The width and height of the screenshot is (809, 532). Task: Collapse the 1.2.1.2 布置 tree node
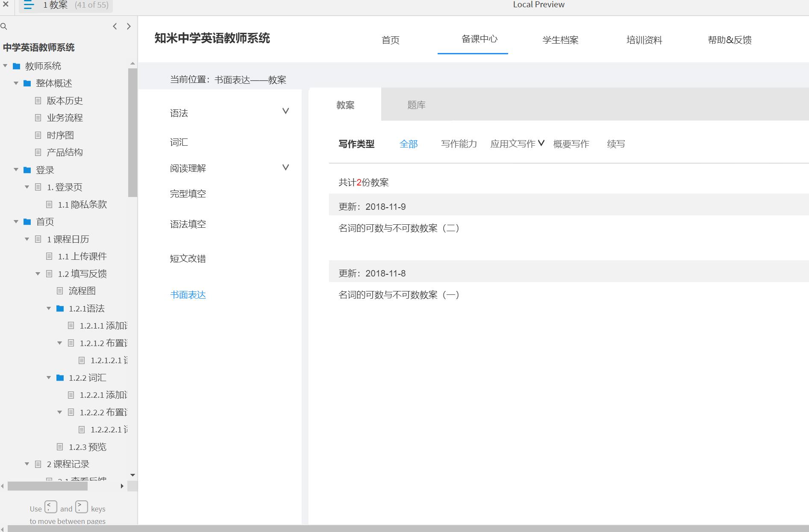[x=60, y=343]
